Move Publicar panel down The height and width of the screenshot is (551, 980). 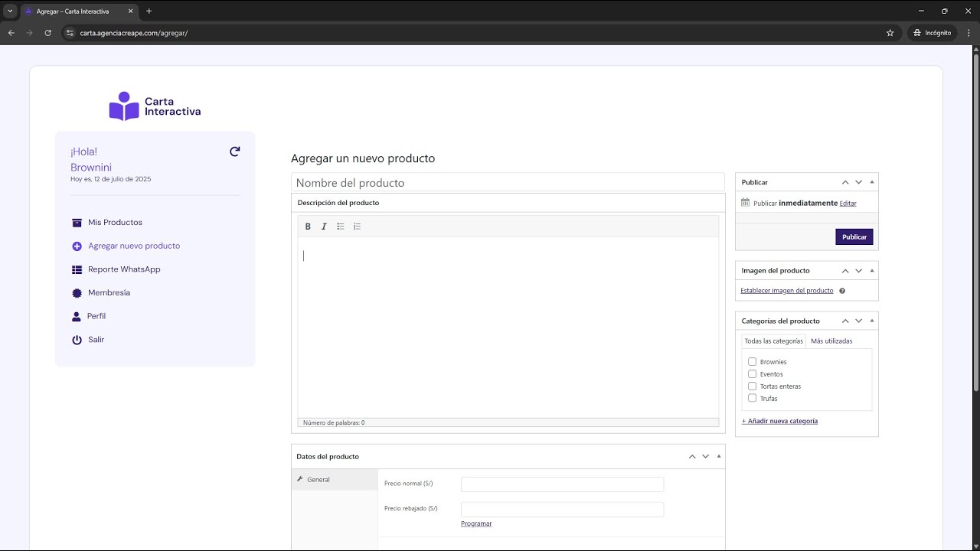tap(858, 182)
